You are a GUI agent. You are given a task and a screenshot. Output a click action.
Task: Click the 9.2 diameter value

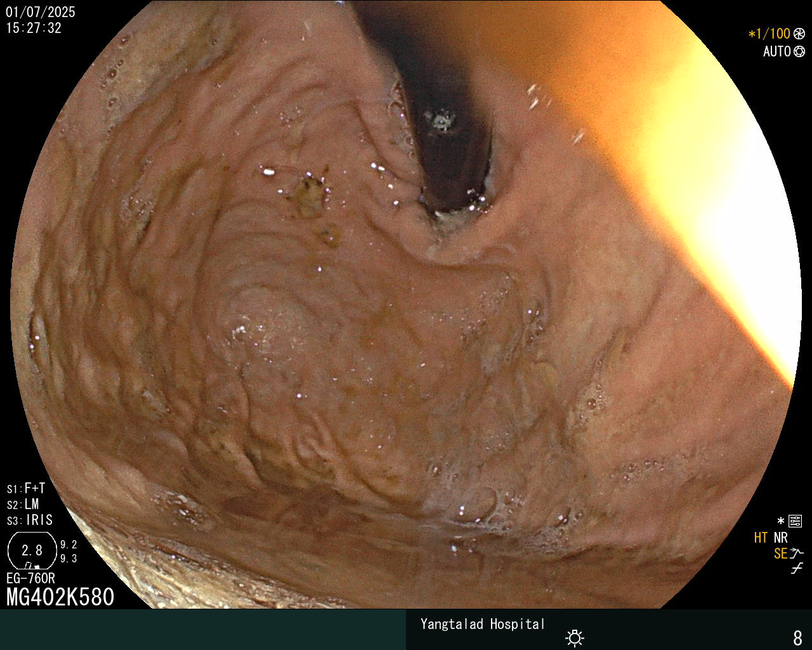(x=69, y=545)
